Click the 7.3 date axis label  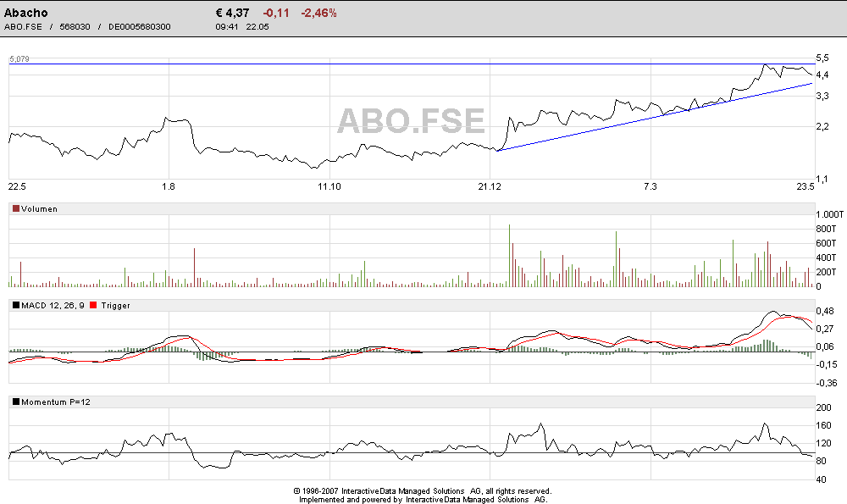650,186
